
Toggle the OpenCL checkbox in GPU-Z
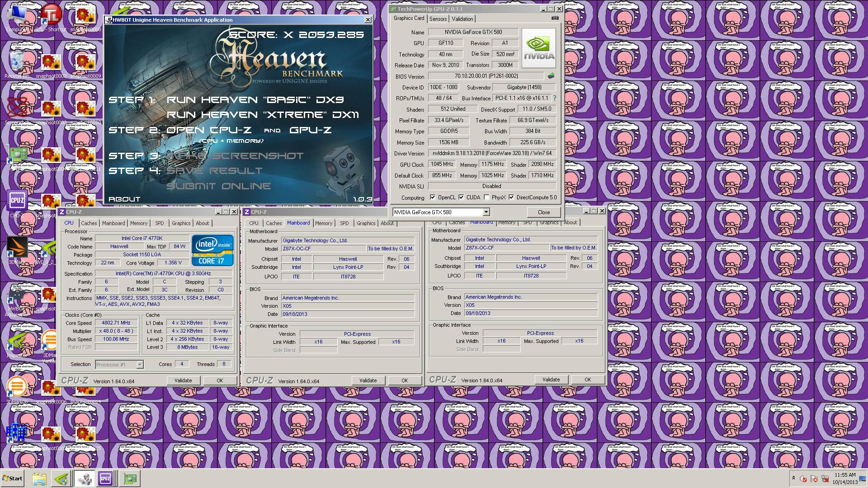[x=433, y=197]
